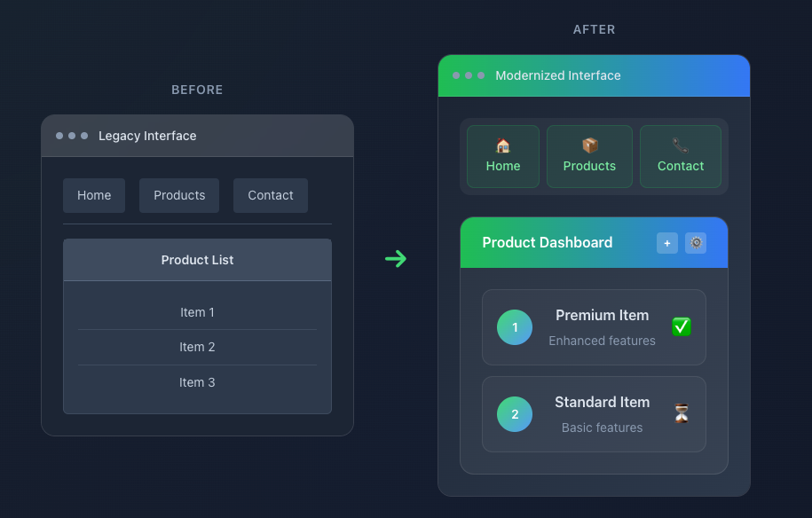This screenshot has height=518, width=812.
Task: Click the package icon on the Products button
Action: point(589,145)
